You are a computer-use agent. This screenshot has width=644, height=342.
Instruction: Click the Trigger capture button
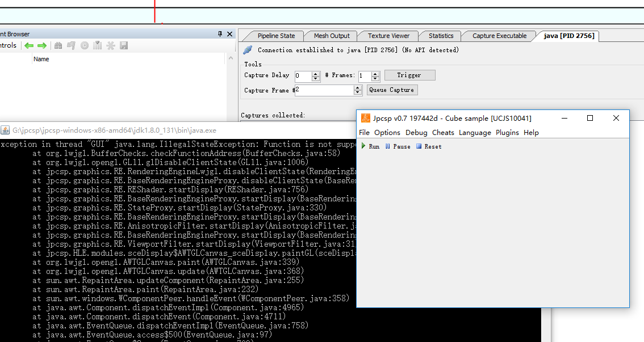click(409, 75)
